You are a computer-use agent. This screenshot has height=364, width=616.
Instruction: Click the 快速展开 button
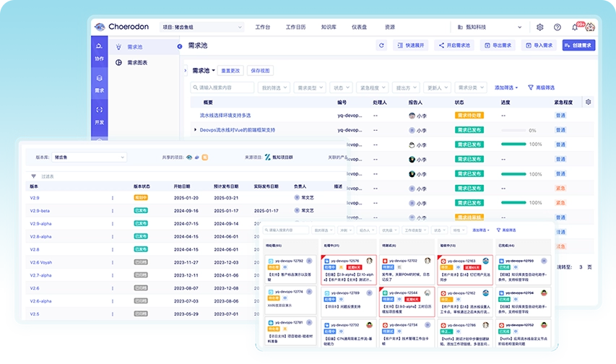click(x=411, y=45)
